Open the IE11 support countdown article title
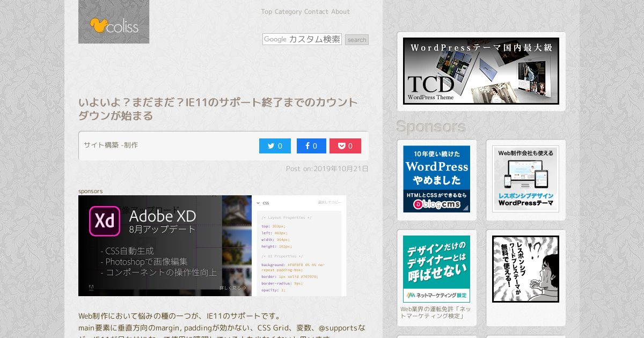Image resolution: width=644 pixels, height=338 pixels. (218, 109)
